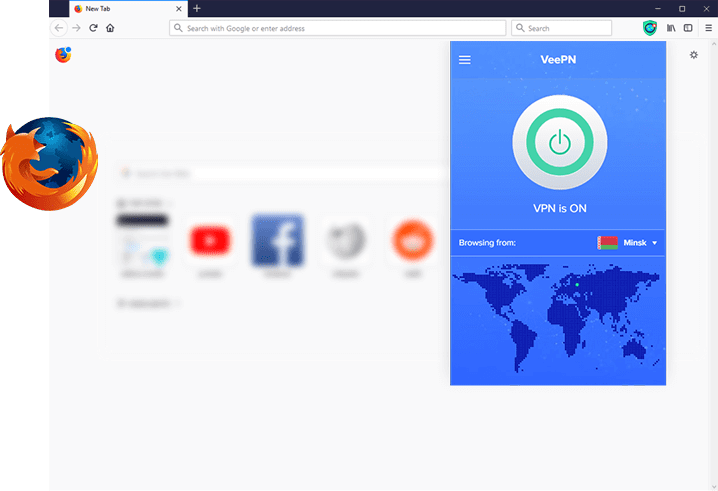
Task: Click the VeePN shield extension icon
Action: (649, 28)
